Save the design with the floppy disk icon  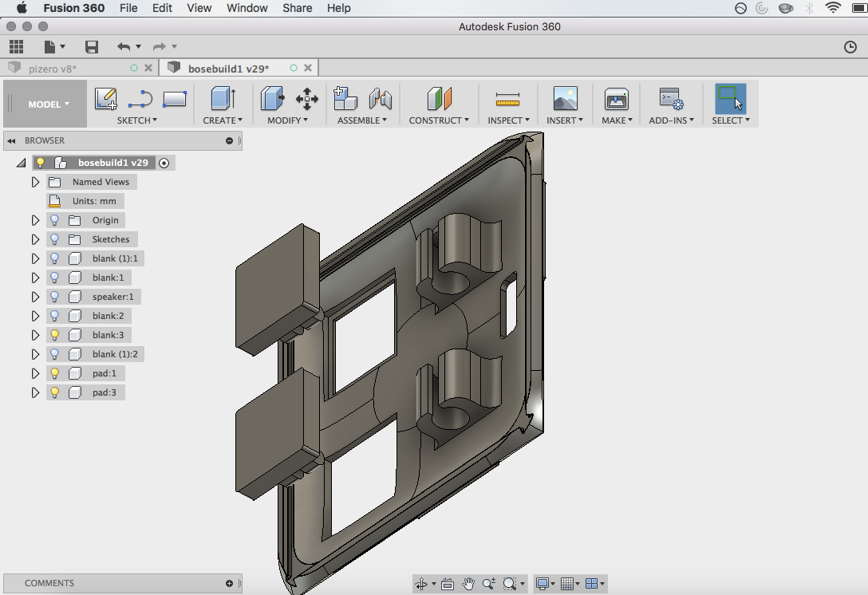point(91,47)
